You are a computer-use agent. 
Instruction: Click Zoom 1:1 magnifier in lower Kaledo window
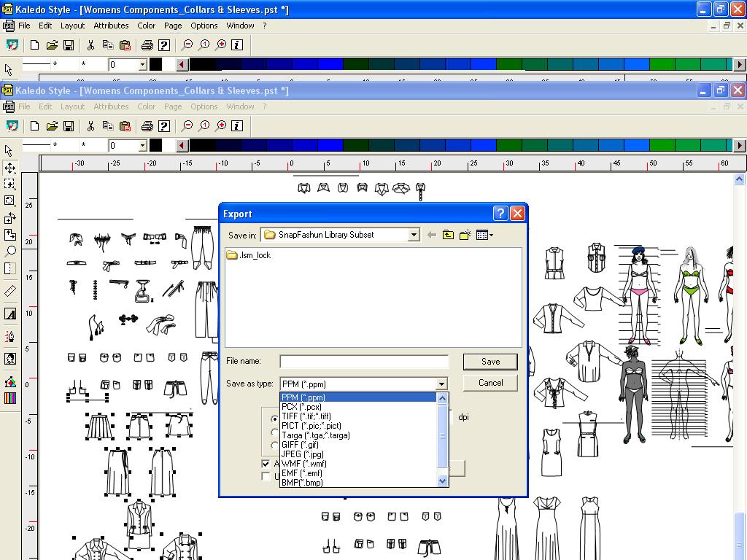pos(204,125)
